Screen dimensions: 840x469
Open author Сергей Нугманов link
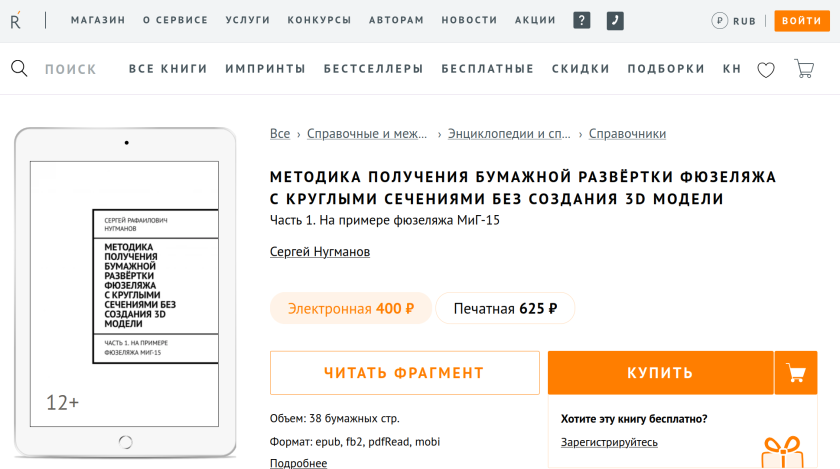(x=320, y=251)
